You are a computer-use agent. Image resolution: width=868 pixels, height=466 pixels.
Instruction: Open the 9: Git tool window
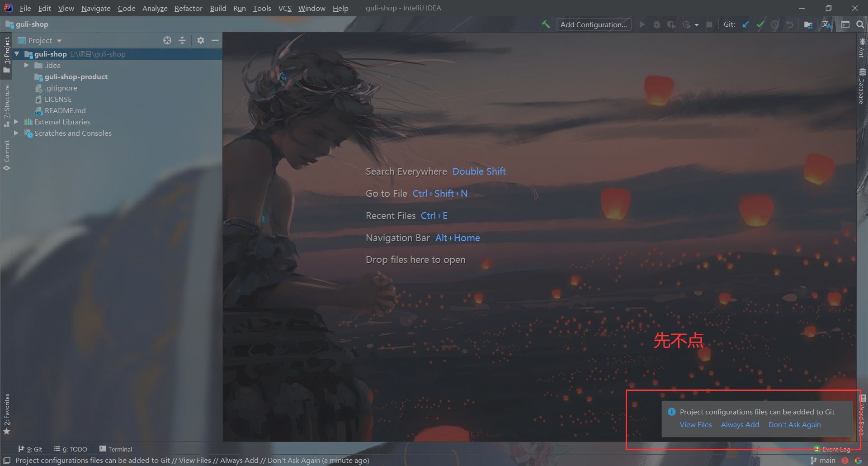(30, 449)
